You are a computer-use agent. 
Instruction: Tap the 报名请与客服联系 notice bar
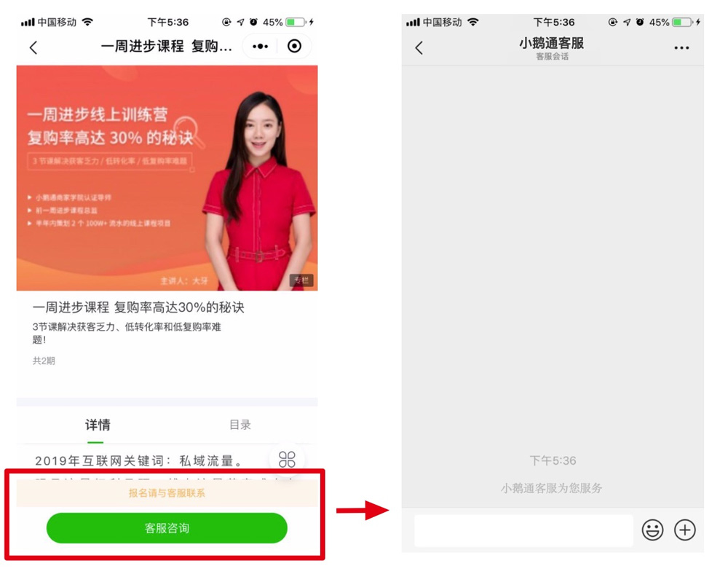pyautogui.click(x=167, y=492)
